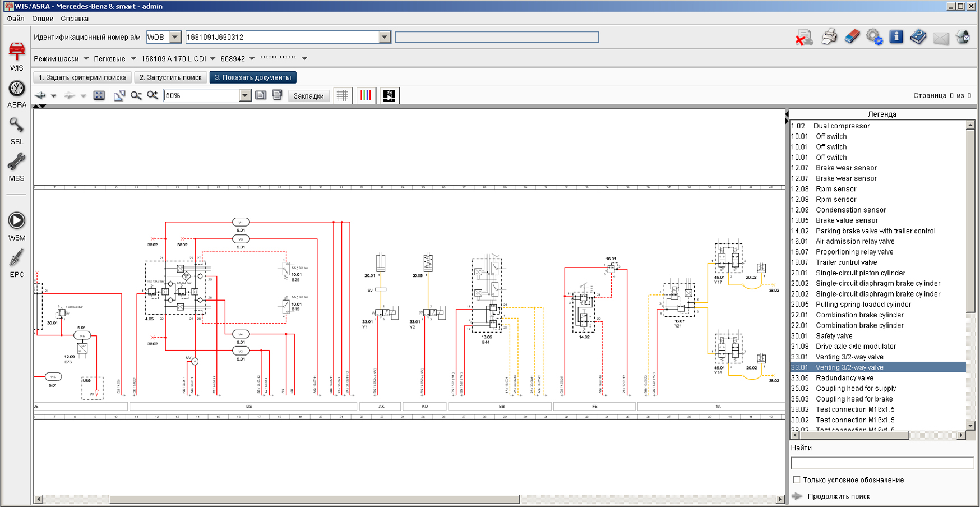The height and width of the screenshot is (507, 980).
Task: Click the 'Закладки' button
Action: (x=308, y=96)
